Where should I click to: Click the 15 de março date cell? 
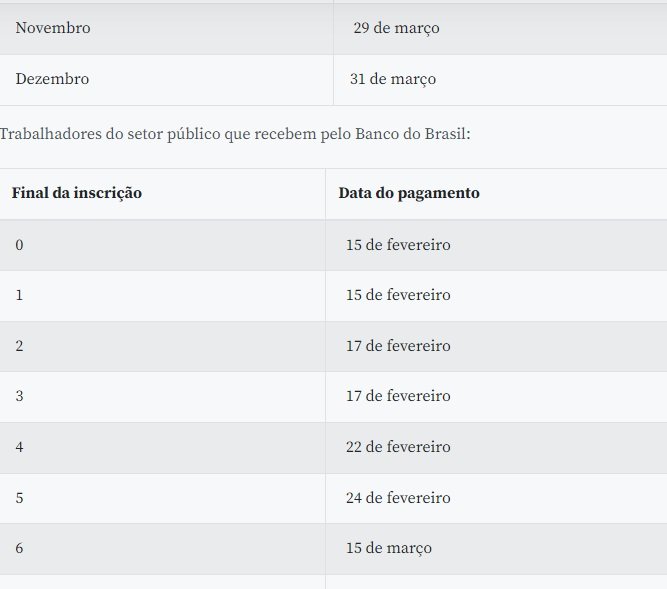[x=389, y=548]
